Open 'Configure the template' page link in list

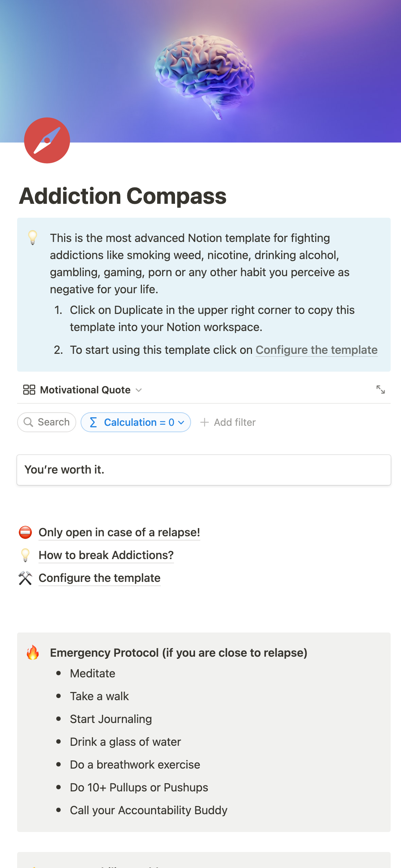click(x=99, y=578)
